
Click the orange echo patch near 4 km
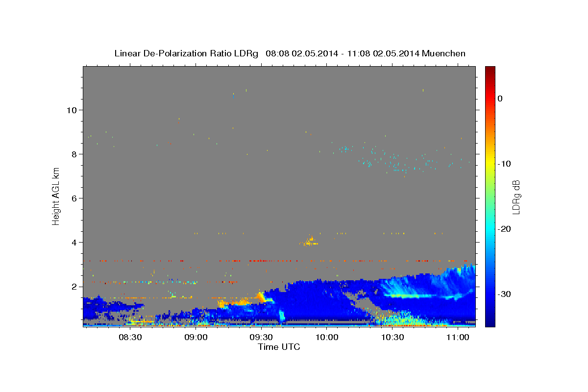(x=311, y=241)
